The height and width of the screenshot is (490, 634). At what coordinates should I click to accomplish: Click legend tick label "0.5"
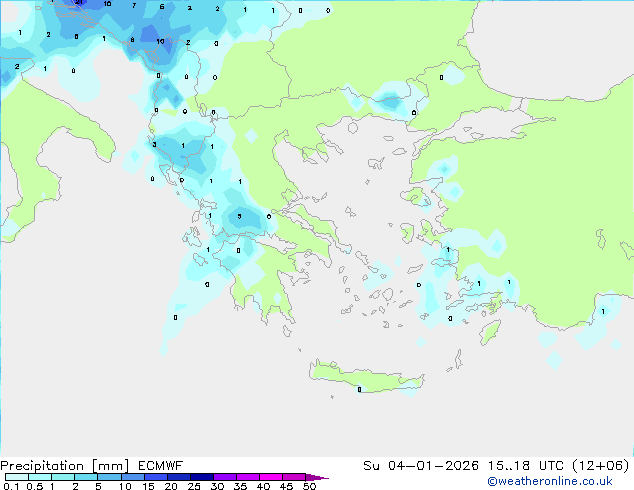[x=35, y=486]
